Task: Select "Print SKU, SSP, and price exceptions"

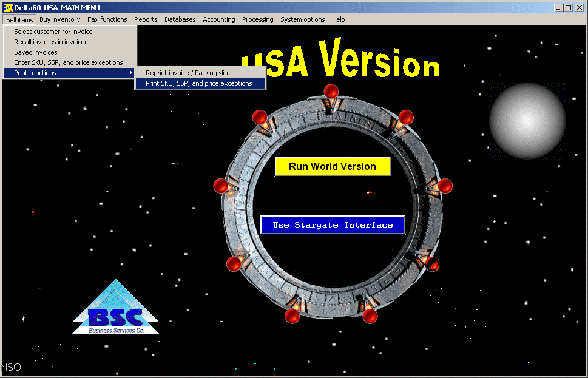Action: pyautogui.click(x=200, y=83)
